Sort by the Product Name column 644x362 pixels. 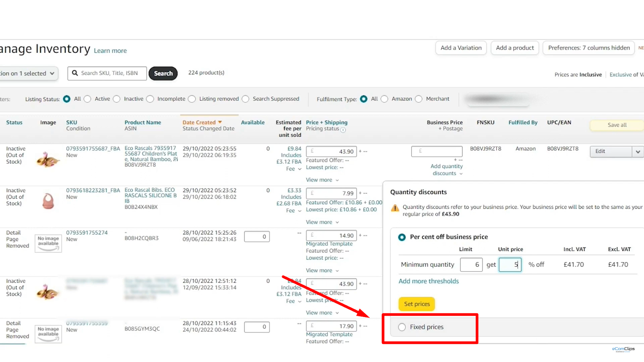click(143, 122)
